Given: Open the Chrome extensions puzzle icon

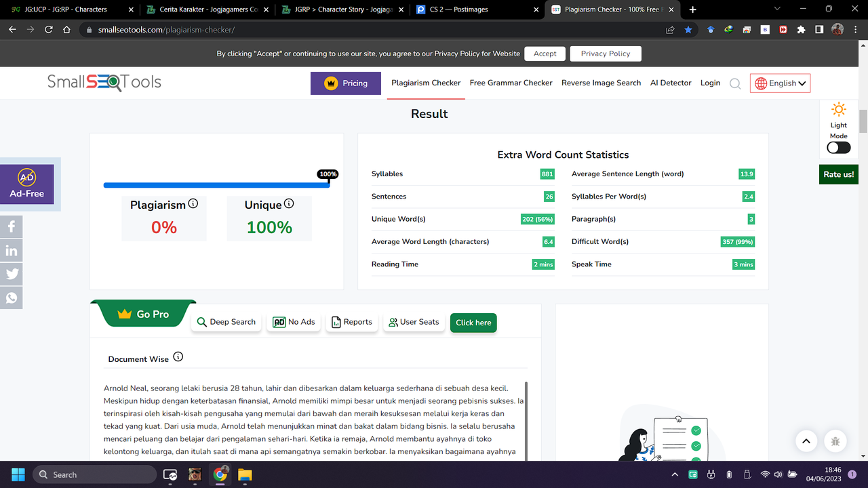Looking at the screenshot, I should tap(801, 30).
